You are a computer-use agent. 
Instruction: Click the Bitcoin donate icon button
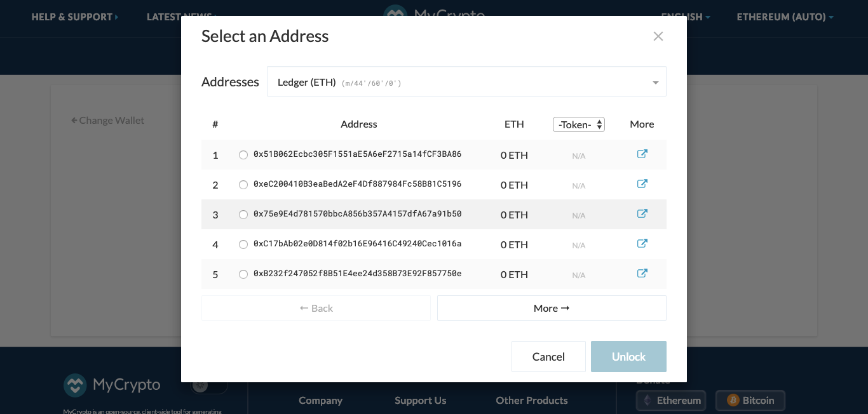point(750,401)
